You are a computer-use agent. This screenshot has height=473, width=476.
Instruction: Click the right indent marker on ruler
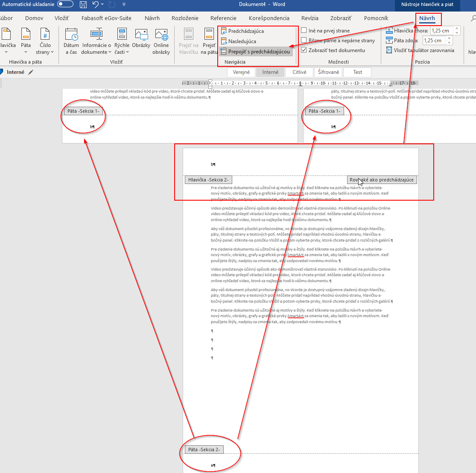pyautogui.click(x=391, y=85)
